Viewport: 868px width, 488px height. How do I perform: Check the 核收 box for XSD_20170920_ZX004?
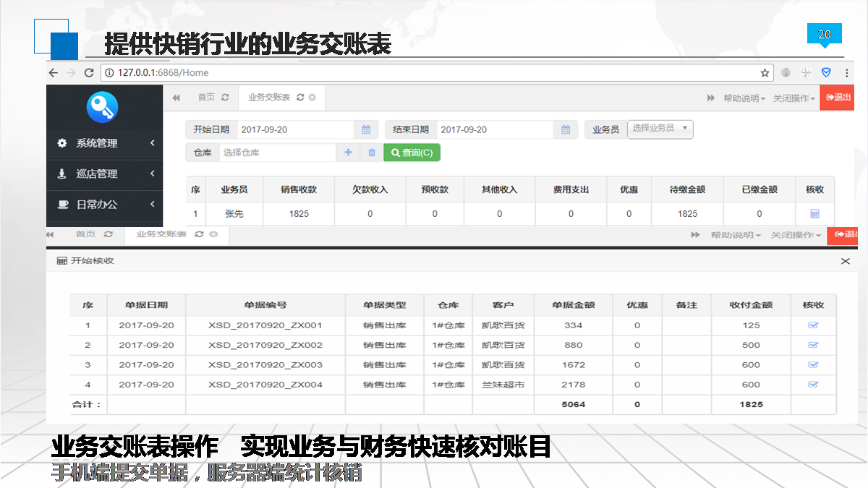point(813,385)
